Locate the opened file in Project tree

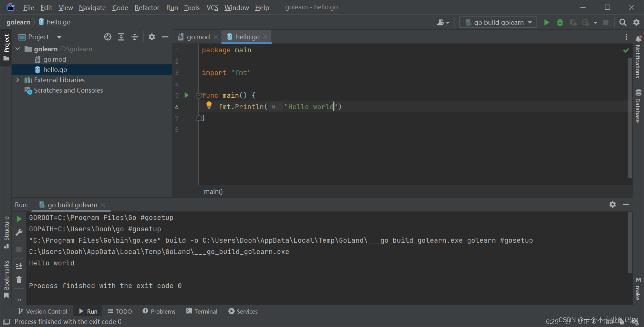point(108,37)
